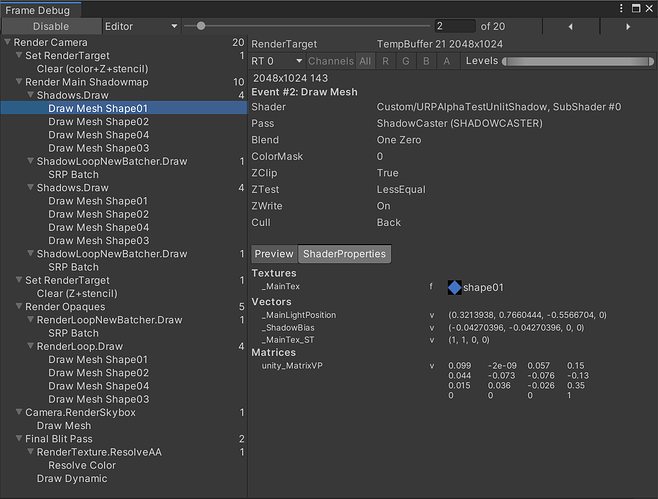This screenshot has width=658, height=499.
Task: Go to the next frame event
Action: pos(627,26)
